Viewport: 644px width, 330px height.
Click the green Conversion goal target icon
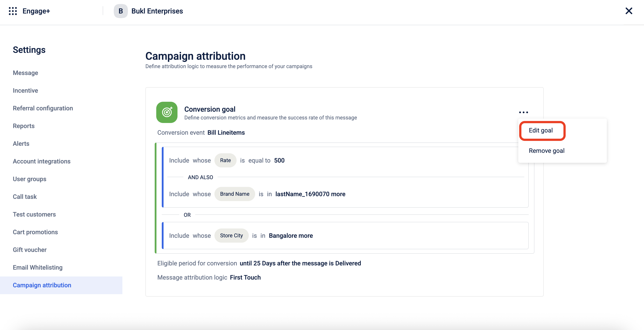tap(167, 112)
